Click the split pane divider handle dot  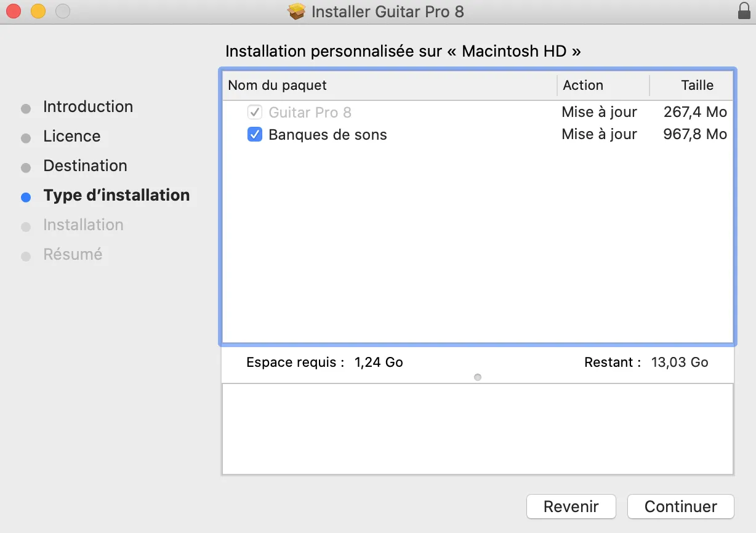click(478, 377)
